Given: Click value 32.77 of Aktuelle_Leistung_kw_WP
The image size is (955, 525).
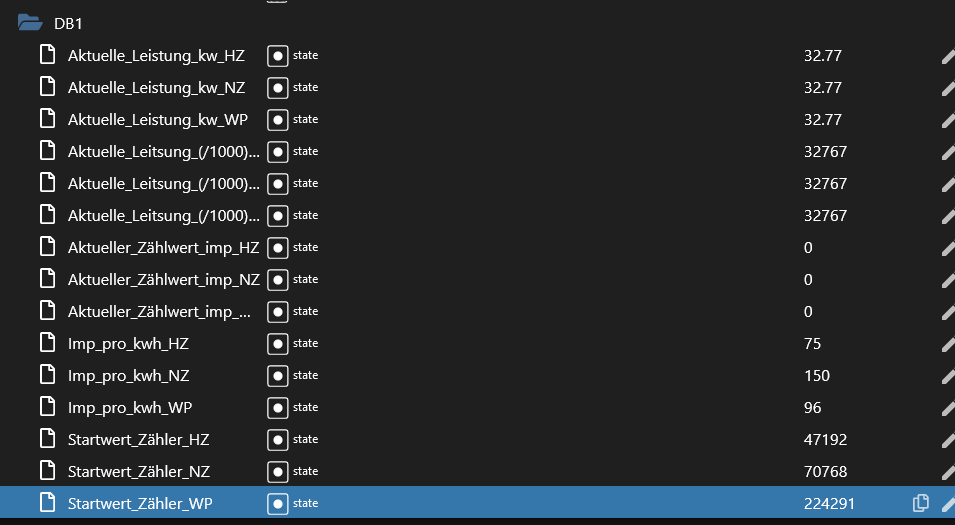Looking at the screenshot, I should tap(822, 120).
